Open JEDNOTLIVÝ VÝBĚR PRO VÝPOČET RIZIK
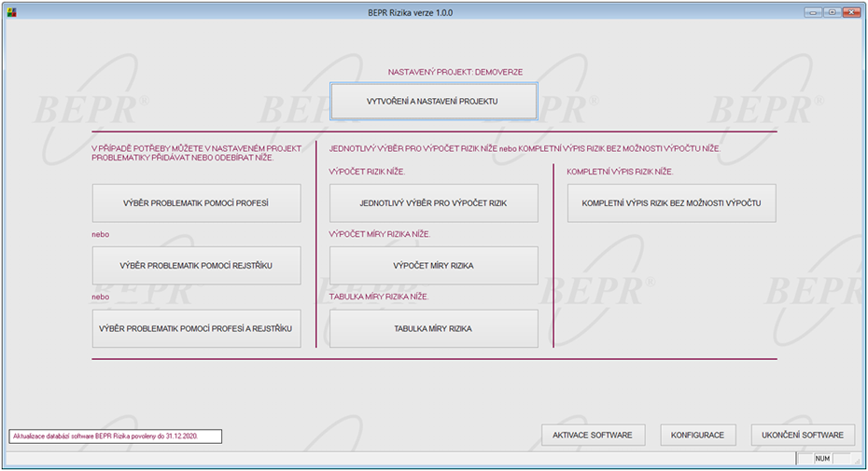This screenshot has height=471, width=868. tap(433, 203)
